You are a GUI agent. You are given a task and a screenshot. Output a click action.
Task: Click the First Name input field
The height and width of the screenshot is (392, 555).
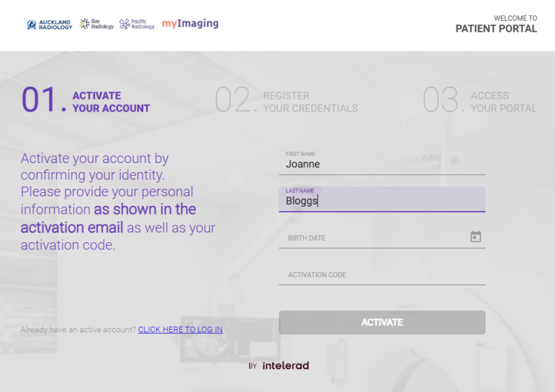click(382, 164)
